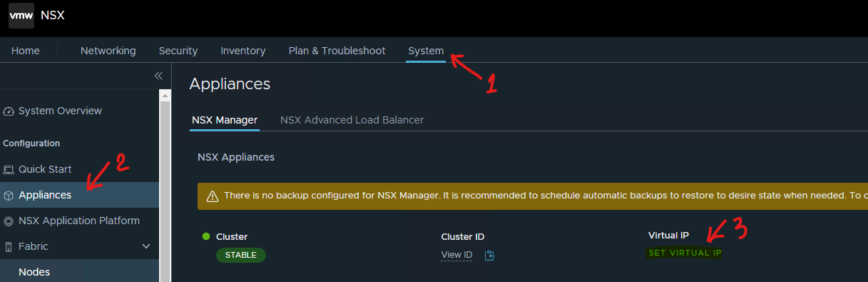Switch to the Security tab
Viewport: 868px width, 282px height.
(x=178, y=51)
